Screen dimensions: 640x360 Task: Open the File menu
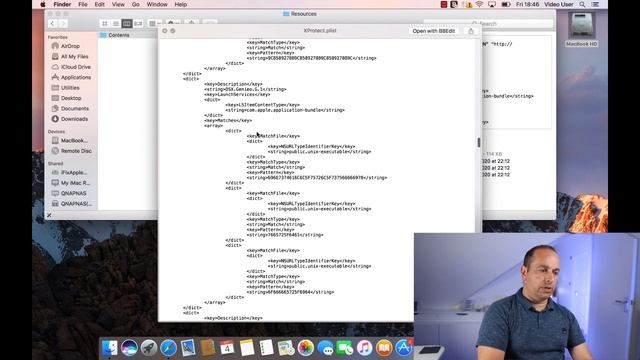(83, 4)
